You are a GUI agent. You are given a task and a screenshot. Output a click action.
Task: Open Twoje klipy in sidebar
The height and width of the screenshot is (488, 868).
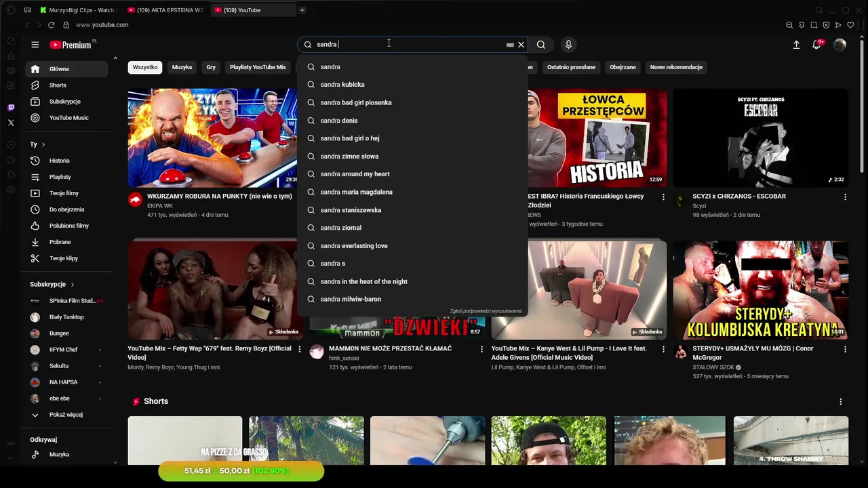coord(66,258)
